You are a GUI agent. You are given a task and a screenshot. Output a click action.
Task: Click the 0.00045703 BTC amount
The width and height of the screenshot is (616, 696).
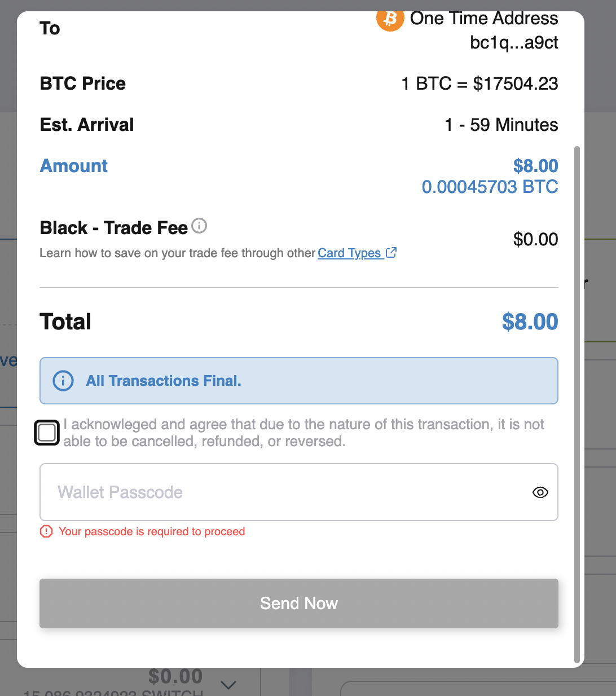click(x=490, y=187)
